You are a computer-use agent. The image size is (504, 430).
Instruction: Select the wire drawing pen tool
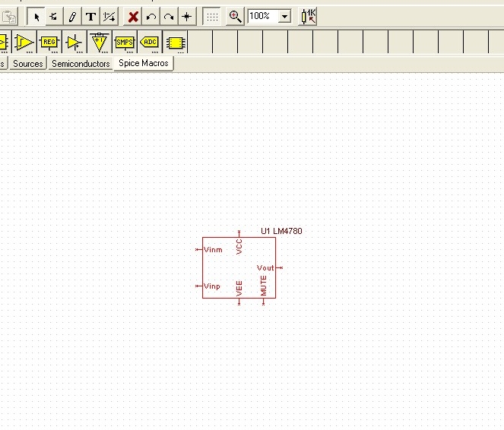point(72,17)
